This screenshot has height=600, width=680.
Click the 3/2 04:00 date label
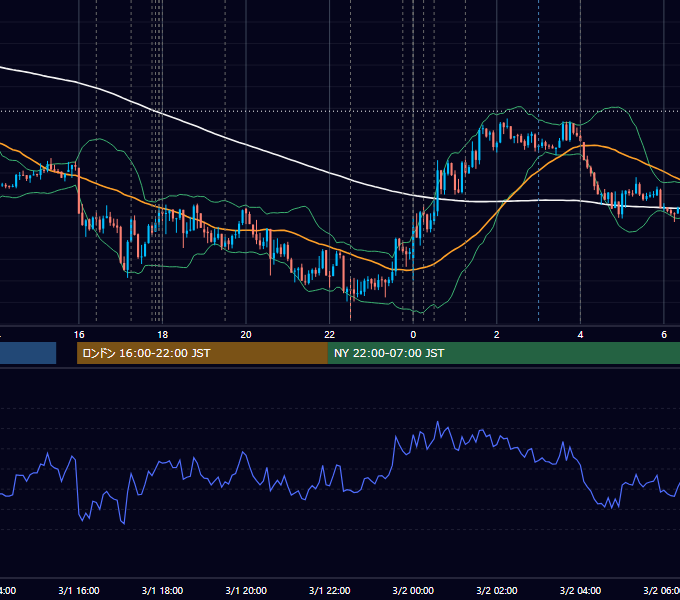click(580, 590)
